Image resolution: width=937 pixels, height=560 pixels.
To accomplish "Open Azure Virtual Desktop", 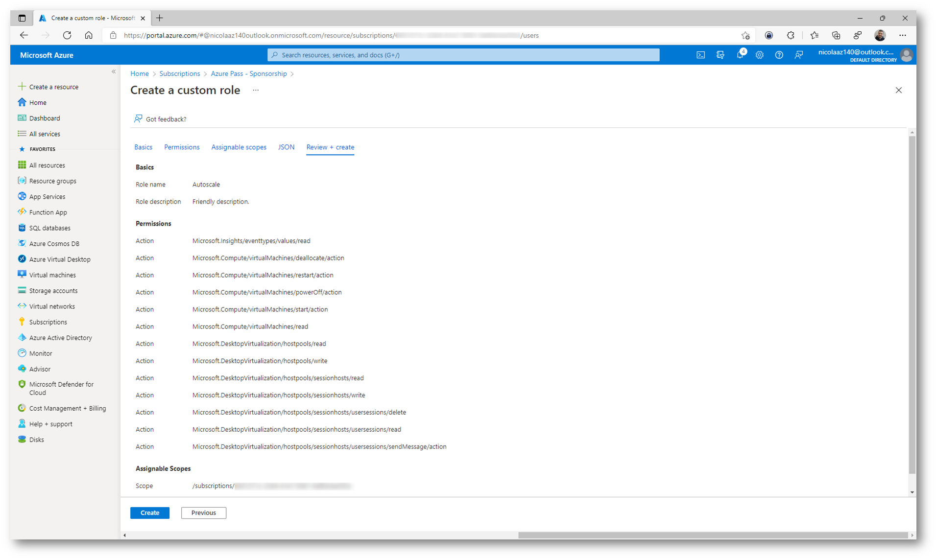I will click(x=59, y=259).
